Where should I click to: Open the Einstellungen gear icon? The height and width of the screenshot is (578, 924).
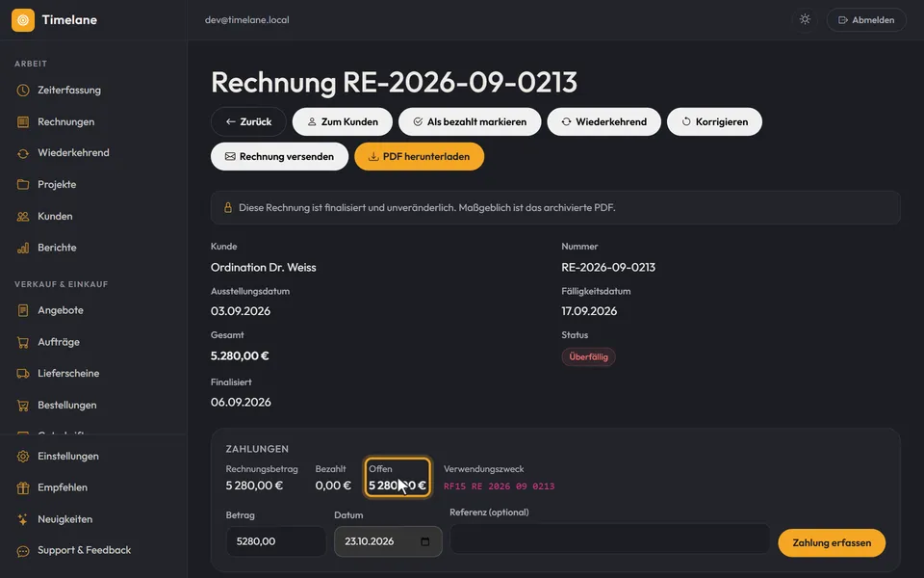tap(23, 456)
